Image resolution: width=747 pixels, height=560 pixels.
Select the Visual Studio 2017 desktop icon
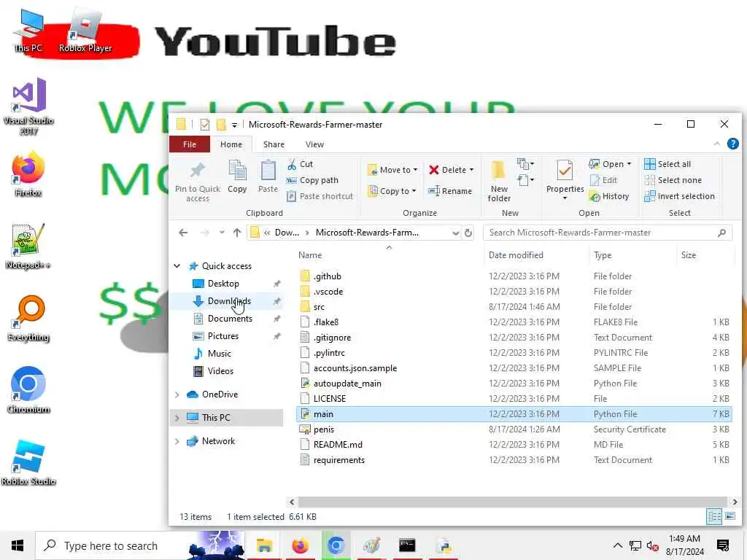[x=28, y=106]
